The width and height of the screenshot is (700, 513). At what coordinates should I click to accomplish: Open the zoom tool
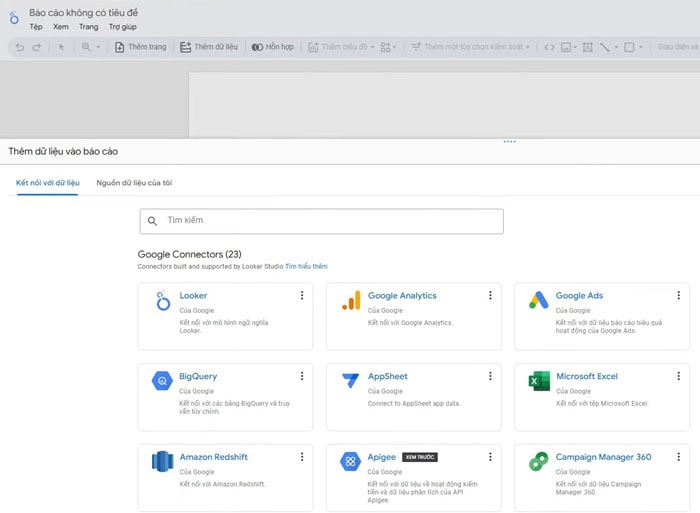point(86,47)
